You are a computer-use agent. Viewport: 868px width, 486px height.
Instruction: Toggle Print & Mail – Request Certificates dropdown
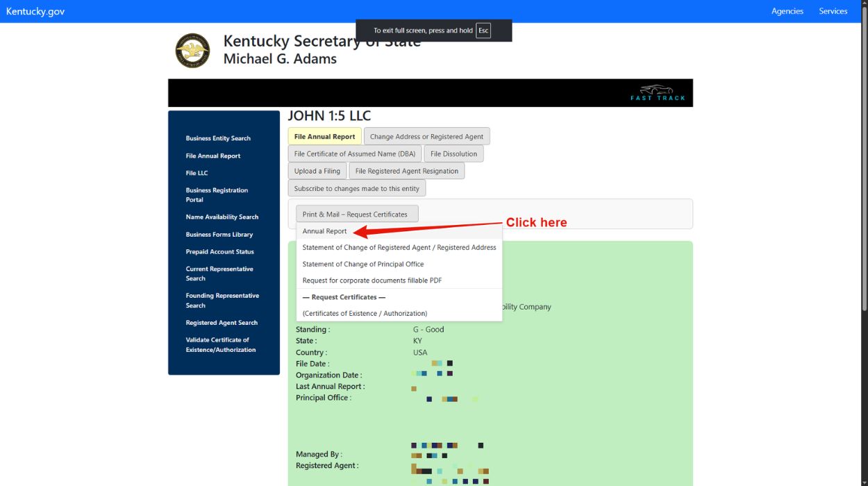[x=357, y=215]
